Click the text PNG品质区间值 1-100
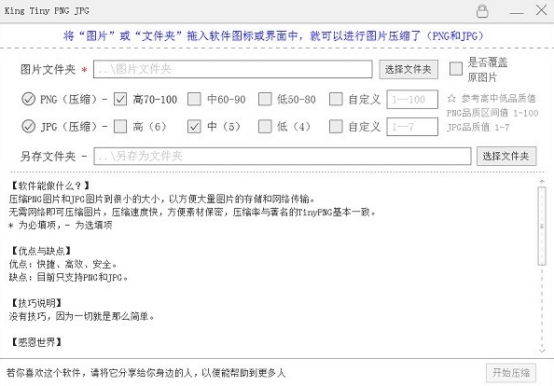 492,113
